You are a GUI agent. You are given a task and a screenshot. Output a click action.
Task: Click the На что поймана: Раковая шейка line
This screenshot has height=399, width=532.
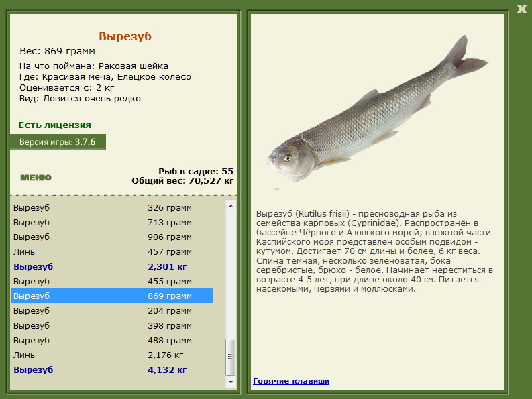[x=94, y=66]
